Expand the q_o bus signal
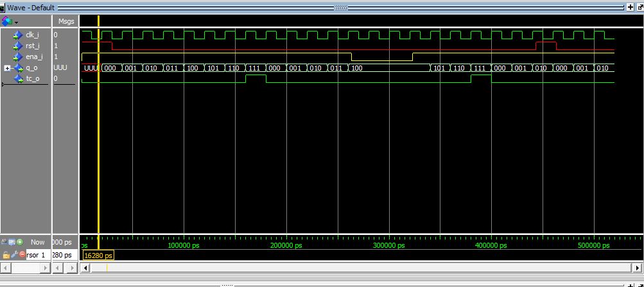The width and height of the screenshot is (644, 287). [7, 67]
